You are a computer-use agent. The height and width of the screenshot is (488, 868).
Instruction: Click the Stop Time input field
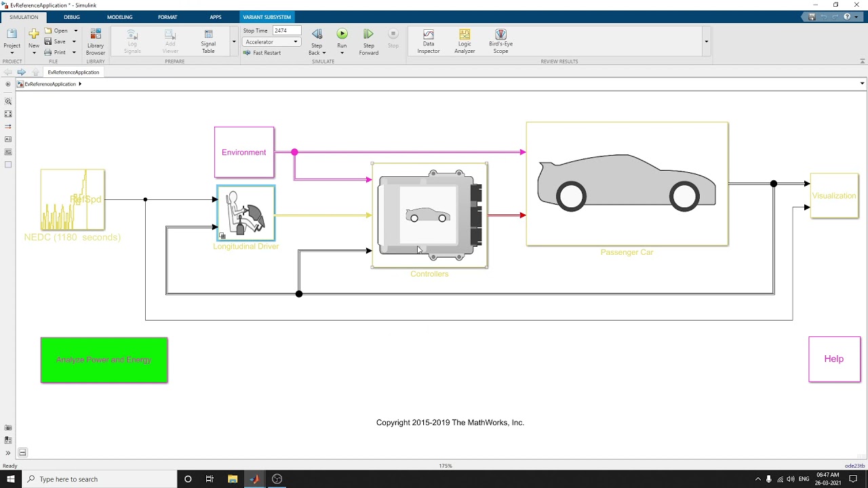point(287,30)
